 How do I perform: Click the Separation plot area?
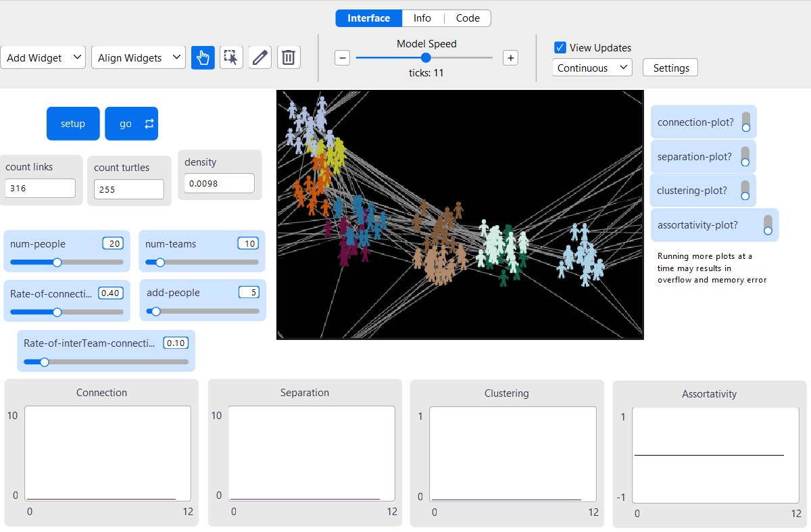311,454
